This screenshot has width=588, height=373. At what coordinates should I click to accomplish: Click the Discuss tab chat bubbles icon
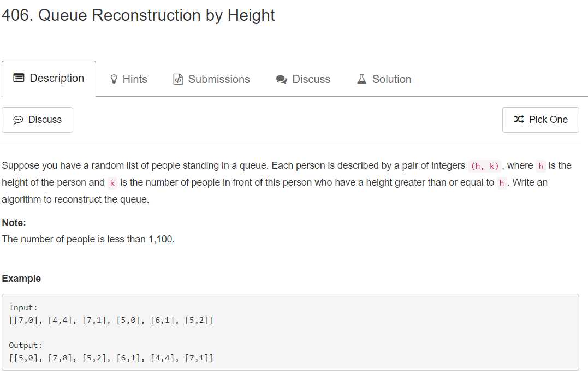(x=281, y=79)
